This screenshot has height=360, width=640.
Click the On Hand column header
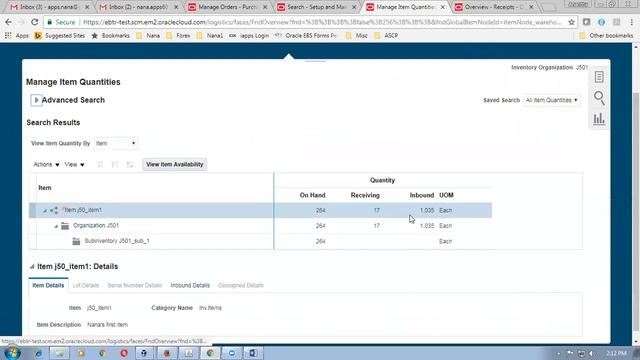[x=312, y=195]
